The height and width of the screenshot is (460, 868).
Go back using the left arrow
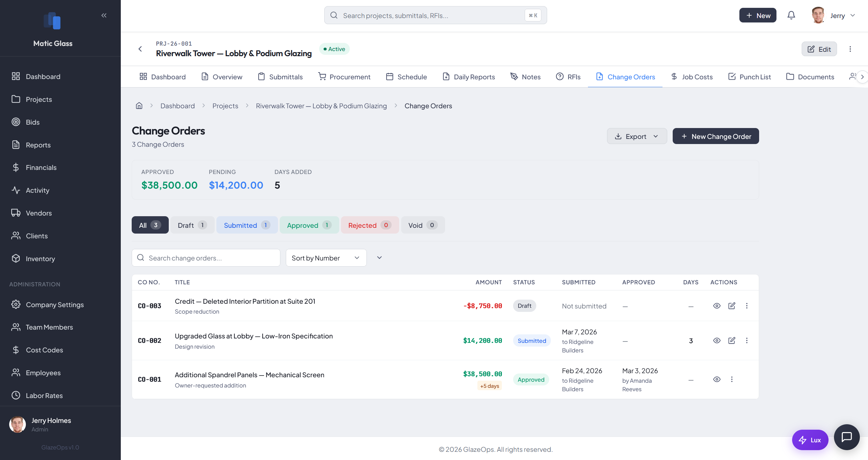coord(140,49)
